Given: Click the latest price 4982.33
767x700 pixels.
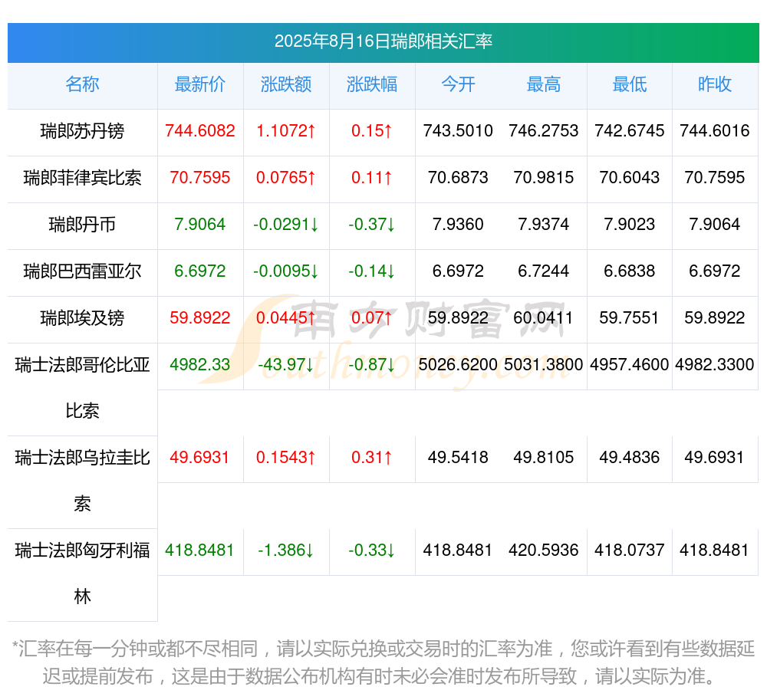Looking at the screenshot, I should tap(200, 365).
